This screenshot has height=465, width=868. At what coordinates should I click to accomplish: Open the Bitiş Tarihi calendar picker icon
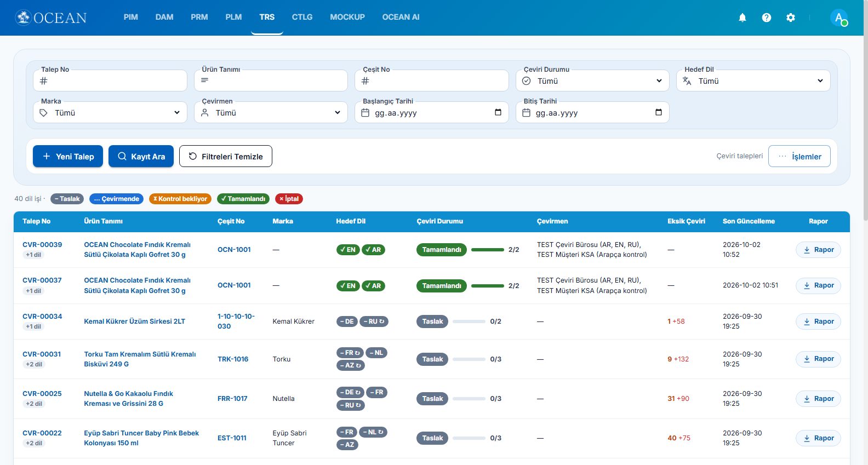pyautogui.click(x=659, y=112)
